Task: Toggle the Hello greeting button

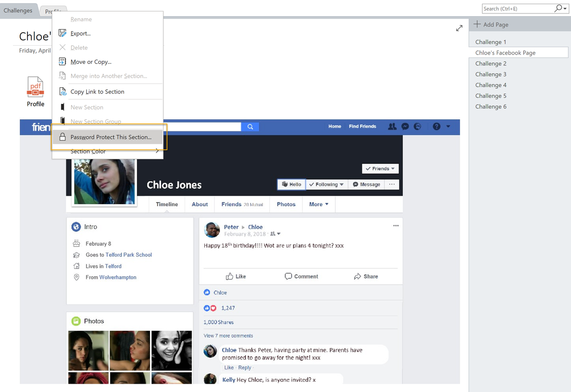Action: (x=291, y=184)
